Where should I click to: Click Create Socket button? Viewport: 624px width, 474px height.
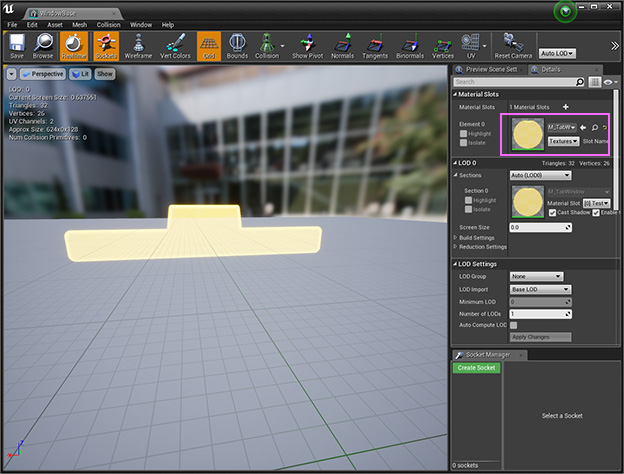(x=476, y=368)
